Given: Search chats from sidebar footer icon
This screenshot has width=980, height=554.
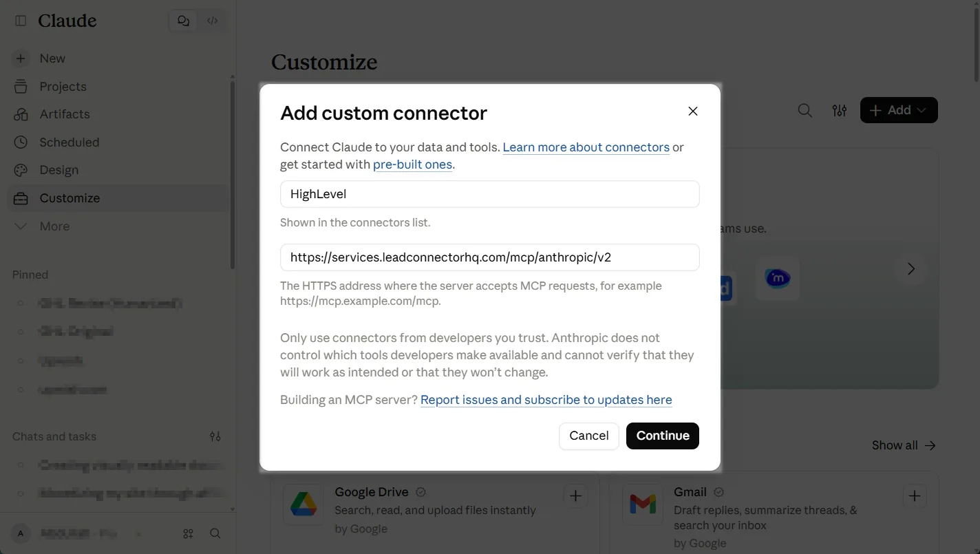Looking at the screenshot, I should 215,533.
